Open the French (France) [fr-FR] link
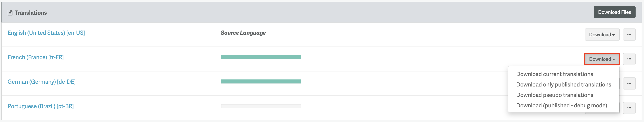Viewport: 644px width, 122px height. (36, 57)
